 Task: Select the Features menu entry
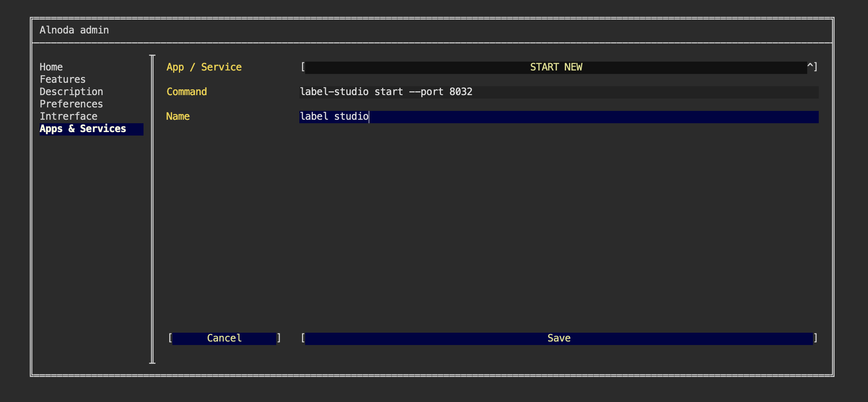click(63, 79)
